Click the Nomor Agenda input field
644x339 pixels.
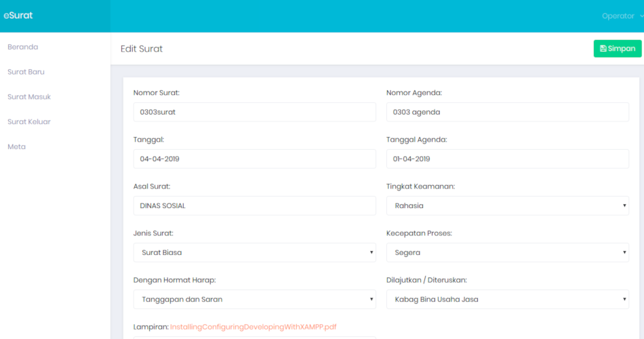[507, 112]
